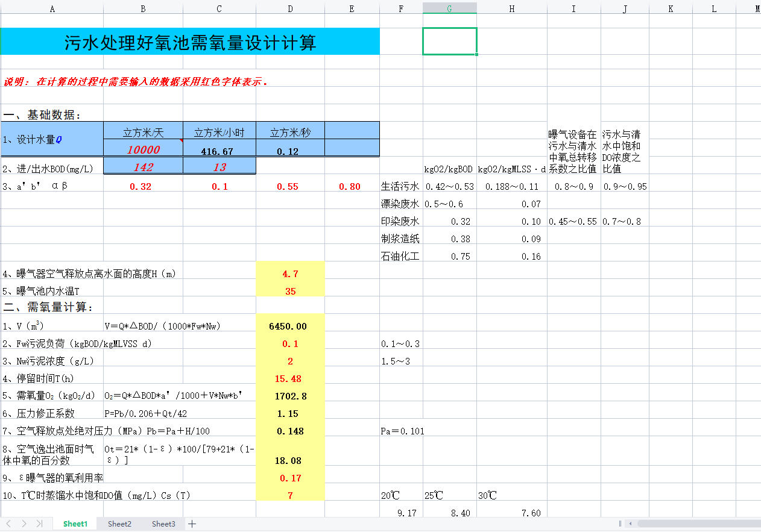
Task: Add a new sheet with the plus icon
Action: 192,524
